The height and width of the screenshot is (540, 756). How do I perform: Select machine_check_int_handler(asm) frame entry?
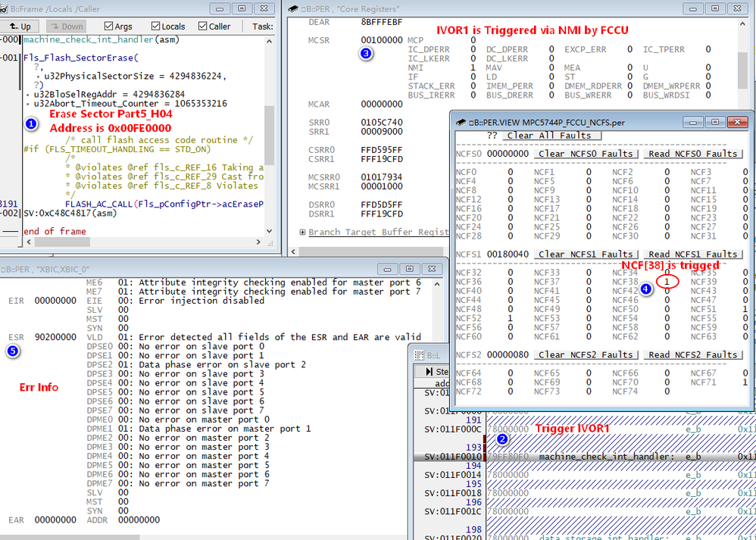(102, 39)
